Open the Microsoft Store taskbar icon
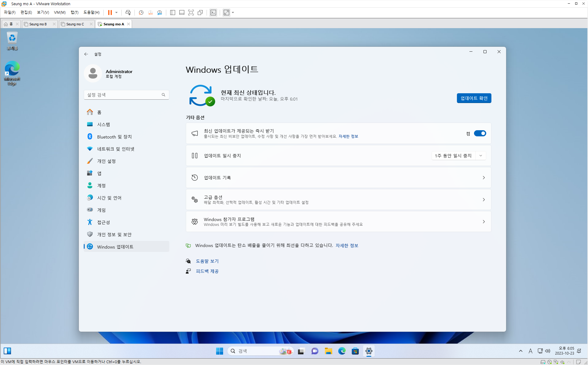The width and height of the screenshot is (588, 365). click(355, 351)
